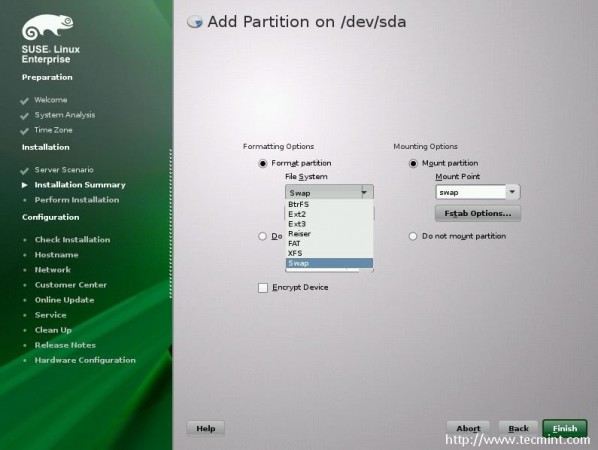The width and height of the screenshot is (598, 450).
Task: Click the Mount Point label
Action: click(458, 177)
